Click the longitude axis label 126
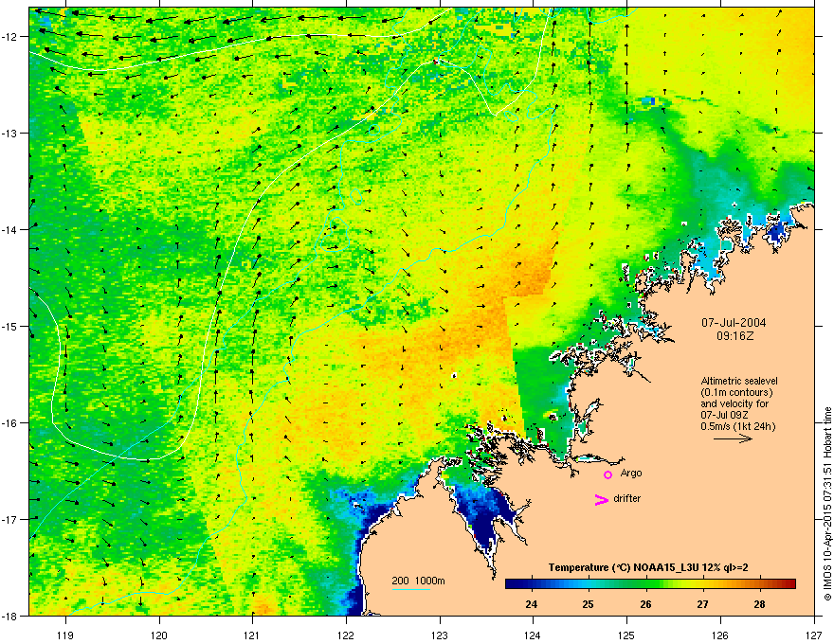Screen dimensions: 834x644 tap(720, 635)
